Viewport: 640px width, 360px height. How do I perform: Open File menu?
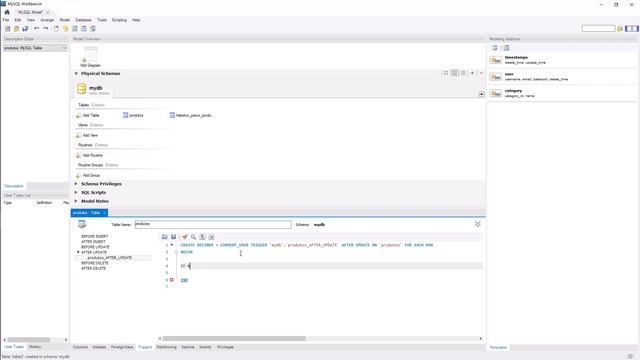[6, 20]
